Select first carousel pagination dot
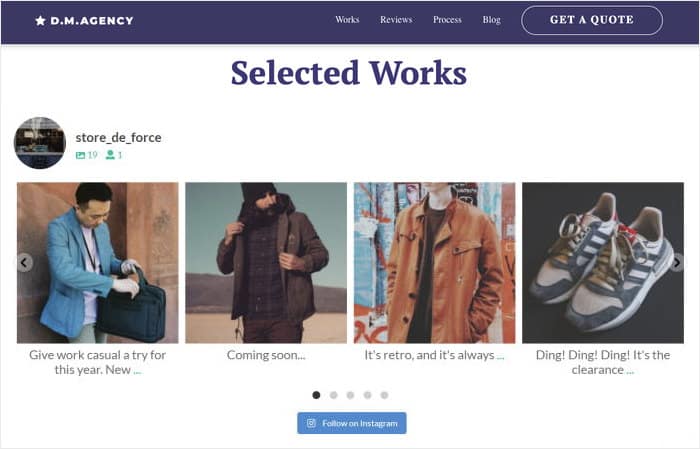The height and width of the screenshot is (449, 700). [x=316, y=395]
